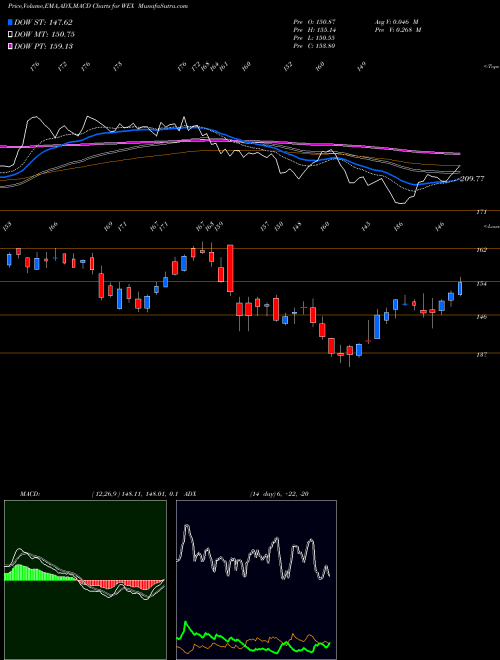Click the 146 price axis label
The width and height of the screenshot is (500, 660).
(481, 317)
